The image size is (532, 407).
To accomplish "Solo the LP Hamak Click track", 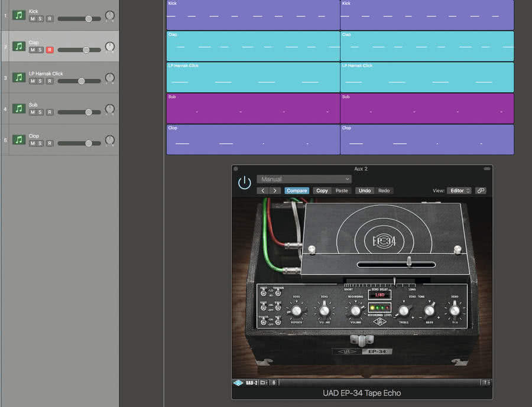I will pos(40,81).
